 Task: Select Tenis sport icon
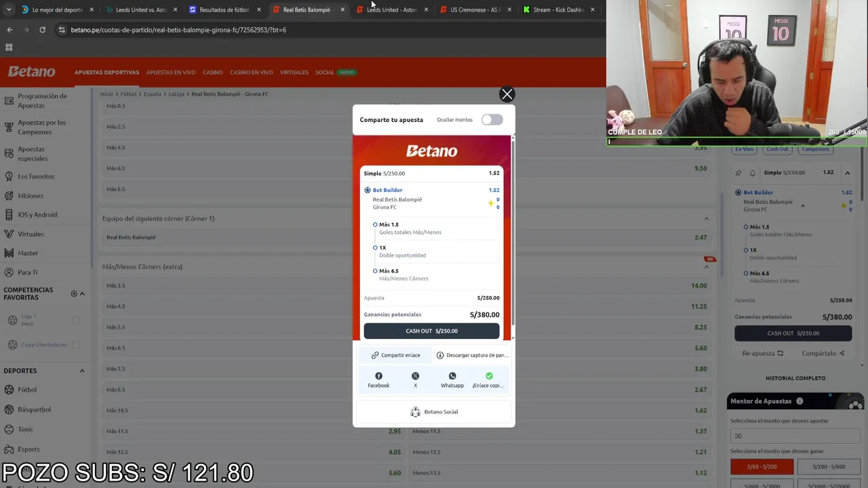pyautogui.click(x=9, y=429)
